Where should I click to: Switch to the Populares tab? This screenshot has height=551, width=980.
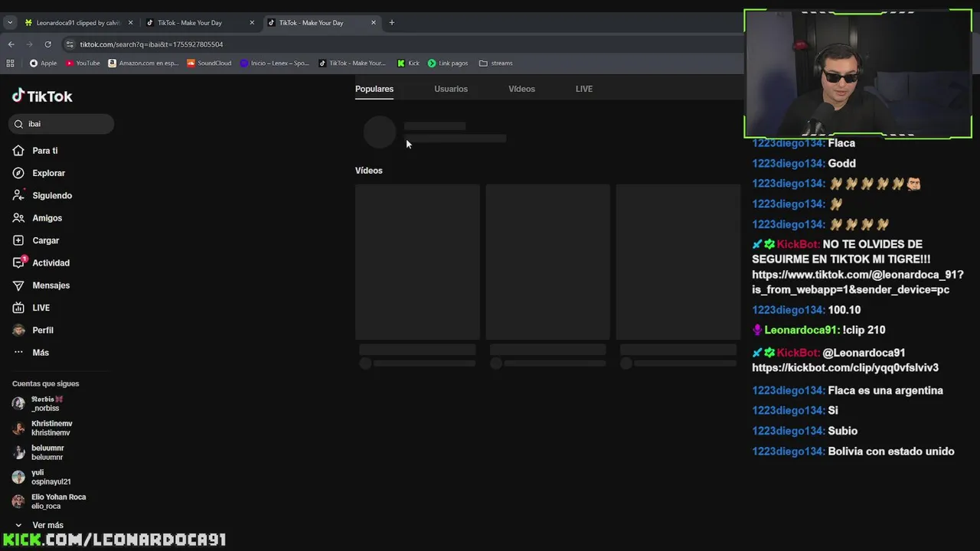(x=374, y=89)
